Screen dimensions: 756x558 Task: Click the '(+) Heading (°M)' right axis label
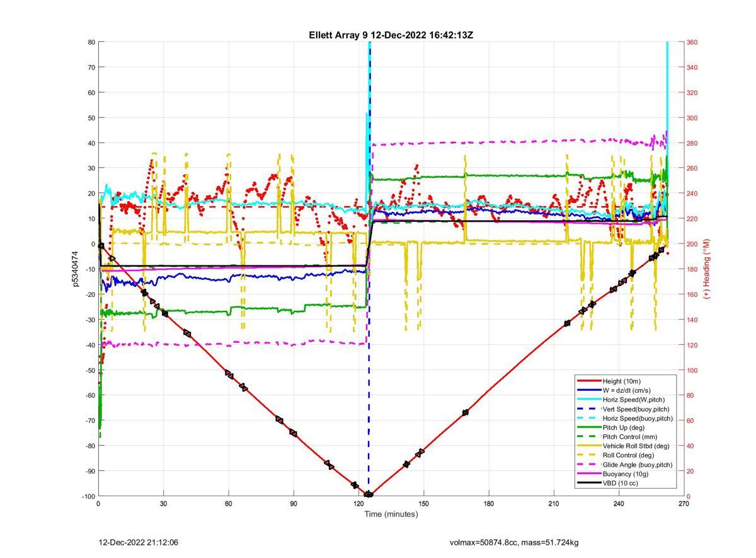click(706, 269)
